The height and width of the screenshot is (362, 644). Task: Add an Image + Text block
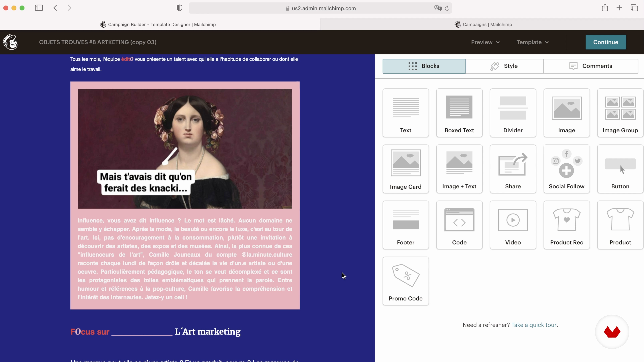[459, 169]
